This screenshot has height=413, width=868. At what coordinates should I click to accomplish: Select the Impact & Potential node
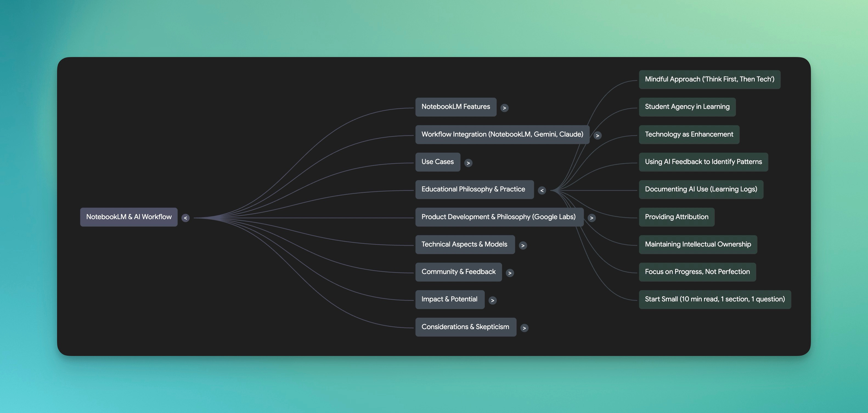coord(450,299)
